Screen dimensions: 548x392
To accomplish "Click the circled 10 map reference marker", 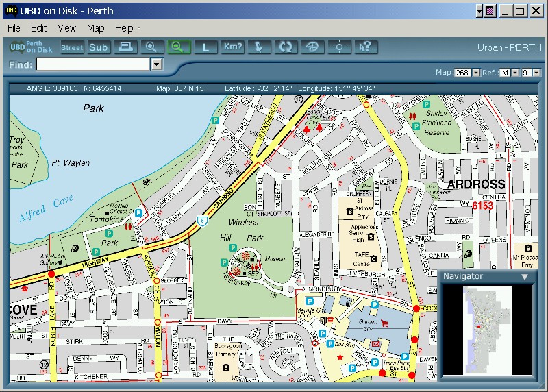I will click(x=298, y=99).
